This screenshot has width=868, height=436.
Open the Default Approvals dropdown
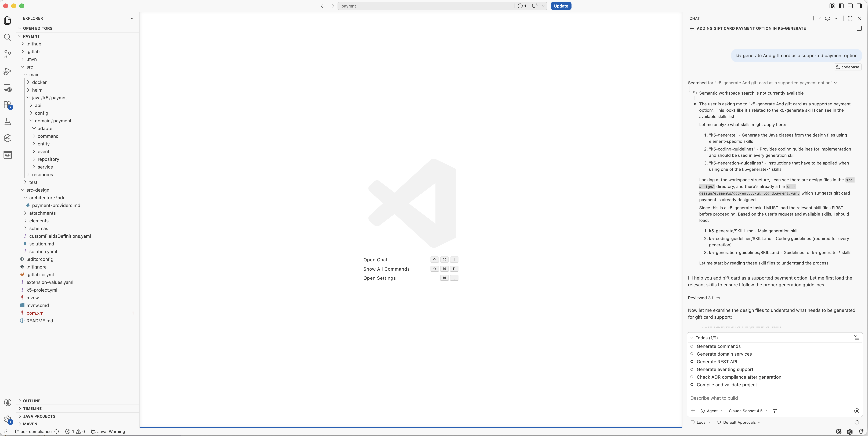point(739,423)
